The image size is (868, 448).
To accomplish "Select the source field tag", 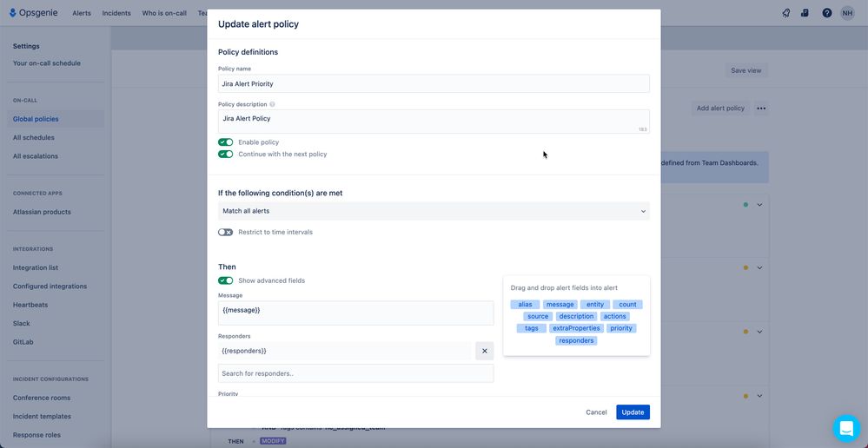I will pyautogui.click(x=538, y=316).
